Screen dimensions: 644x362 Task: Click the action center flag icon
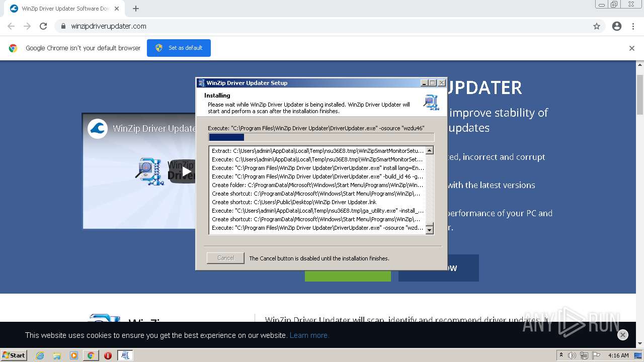pyautogui.click(x=596, y=355)
